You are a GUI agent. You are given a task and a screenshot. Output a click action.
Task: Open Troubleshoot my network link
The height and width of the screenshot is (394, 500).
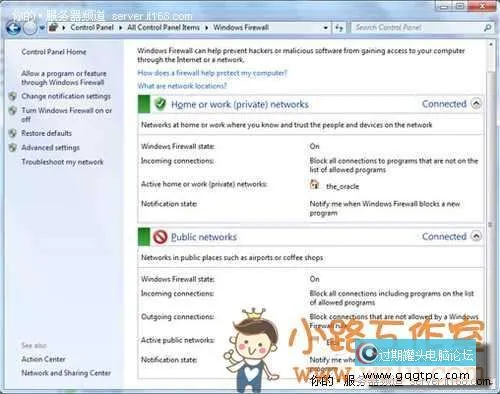63,162
